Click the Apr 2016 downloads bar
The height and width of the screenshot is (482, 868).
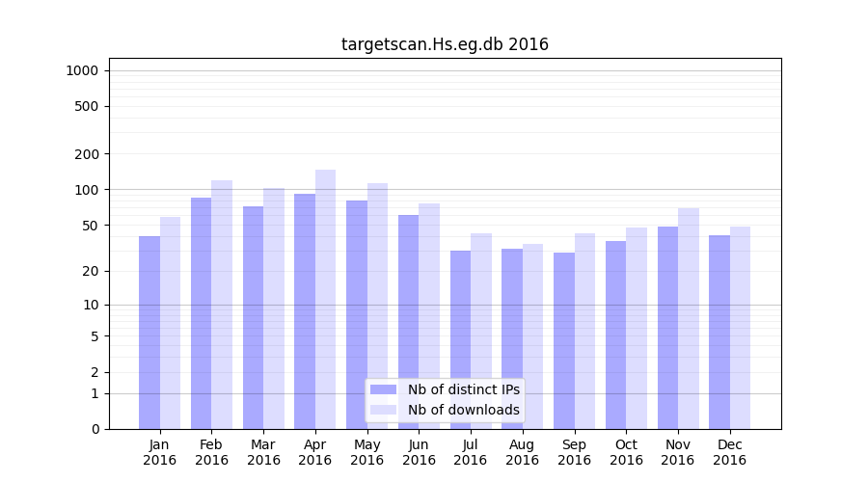(x=325, y=299)
